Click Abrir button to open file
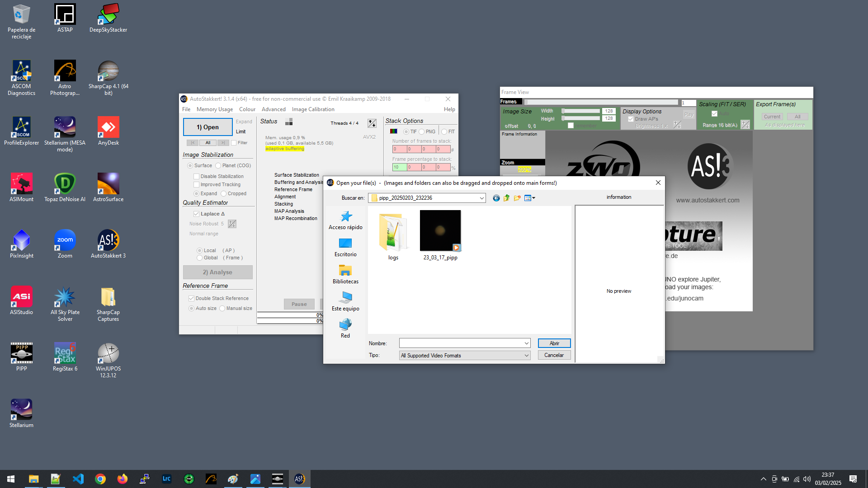 [554, 343]
